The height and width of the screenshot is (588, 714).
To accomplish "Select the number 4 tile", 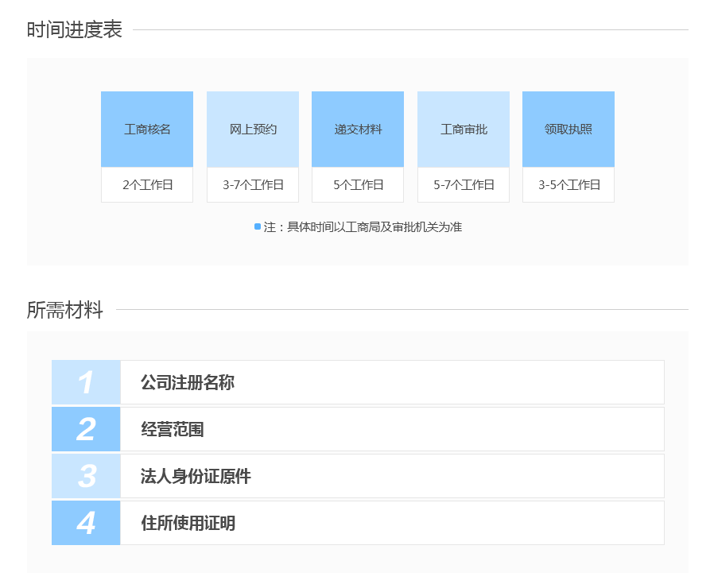I will tap(86, 523).
